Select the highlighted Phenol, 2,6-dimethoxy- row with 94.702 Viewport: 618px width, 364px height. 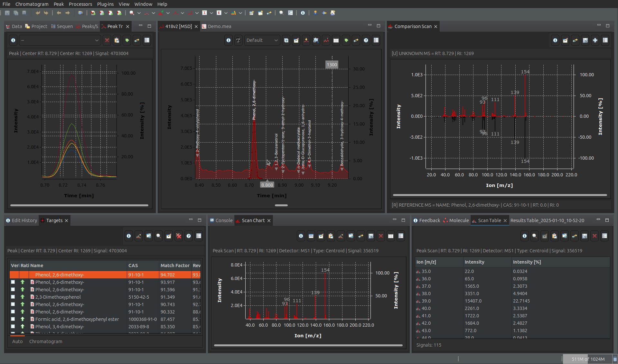[x=105, y=275]
